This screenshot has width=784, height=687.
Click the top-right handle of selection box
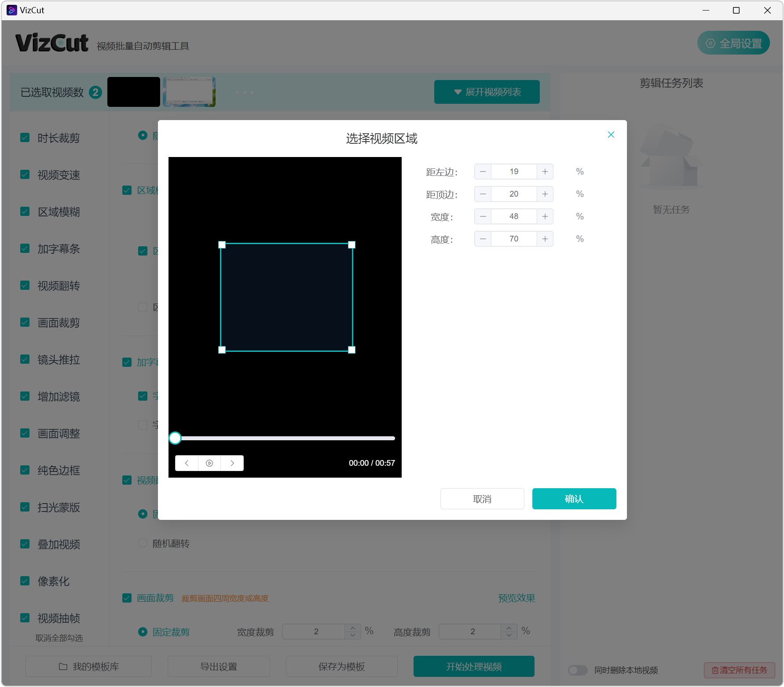coord(352,245)
